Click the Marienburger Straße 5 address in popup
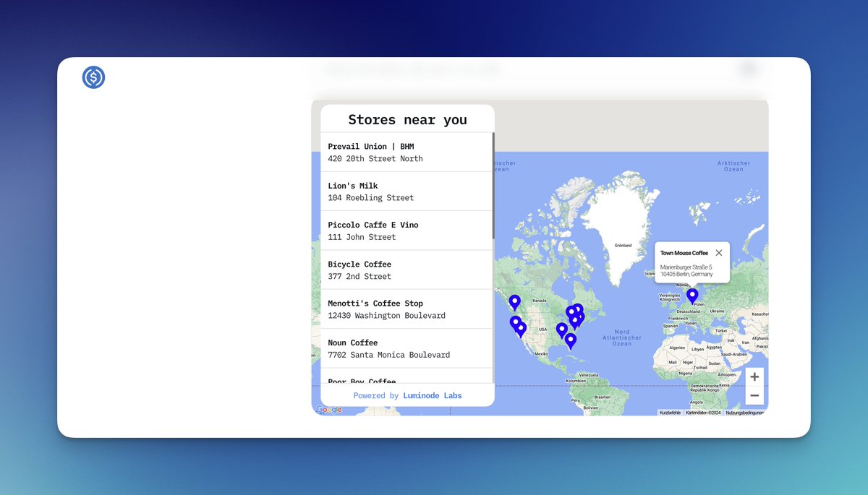868x495 pixels. (x=686, y=267)
